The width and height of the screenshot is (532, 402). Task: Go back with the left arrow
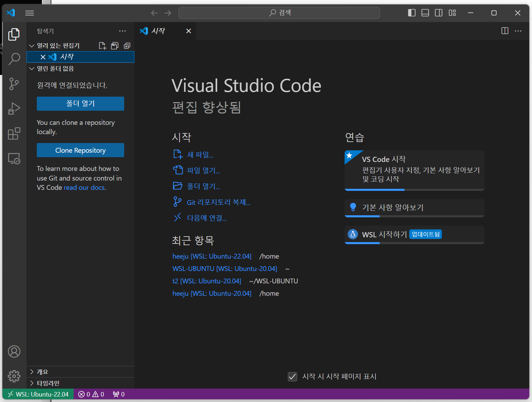(154, 13)
